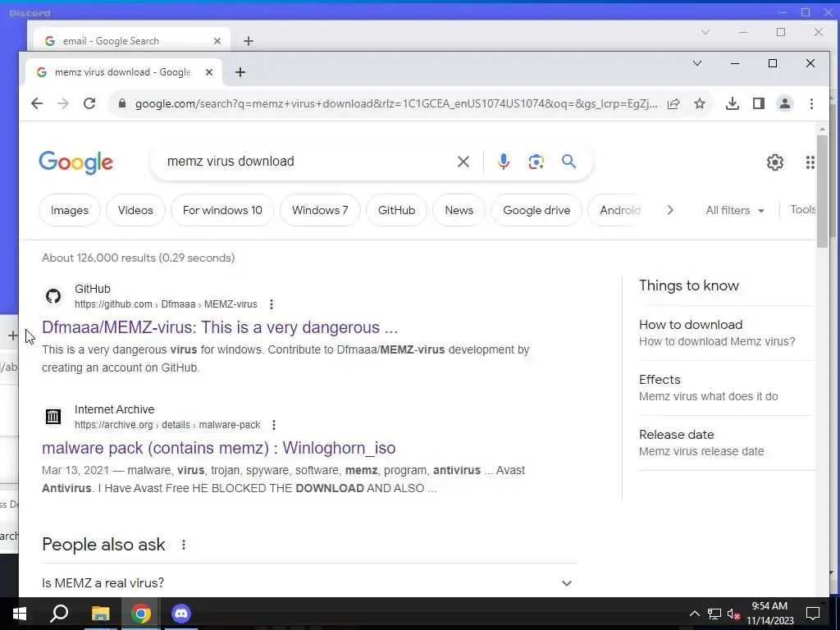Open How to download Memz virus
This screenshot has height=630, width=840.
pos(727,333)
